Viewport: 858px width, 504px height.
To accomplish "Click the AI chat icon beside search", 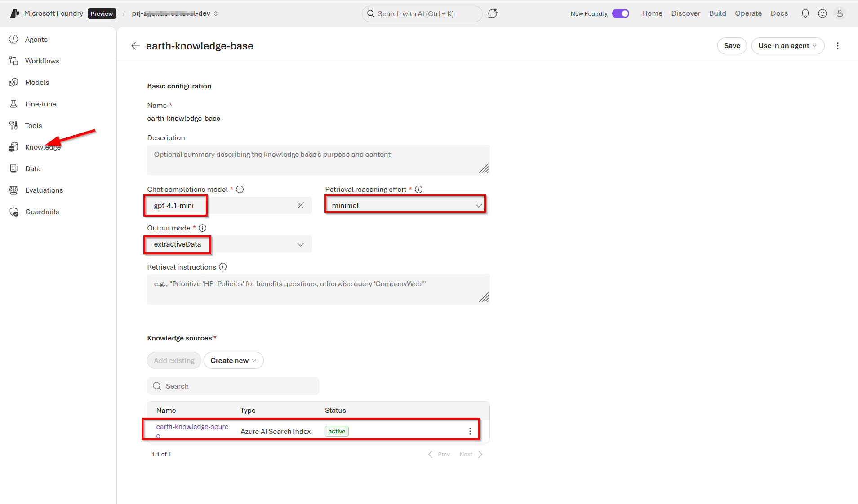I will 493,13.
